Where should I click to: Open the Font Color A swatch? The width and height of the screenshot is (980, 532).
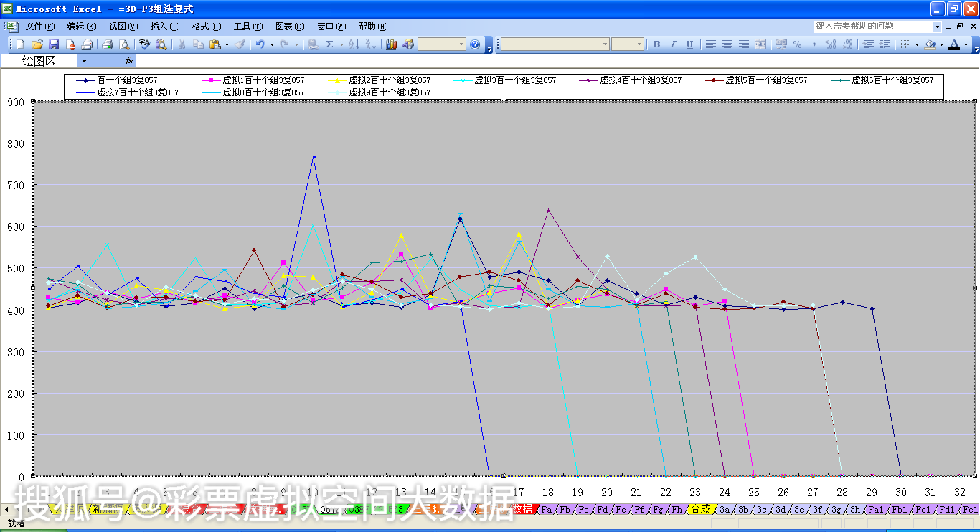(x=954, y=44)
